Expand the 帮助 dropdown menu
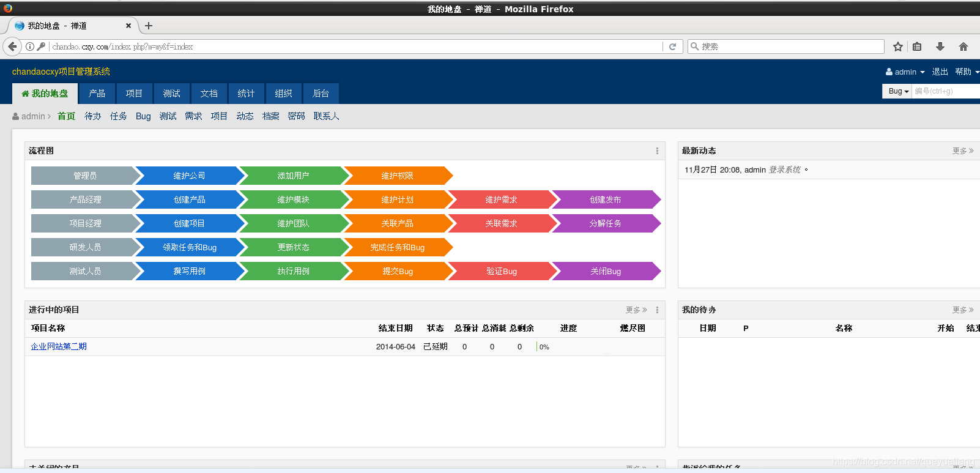Screen dimensions: 980x473 coord(967,72)
